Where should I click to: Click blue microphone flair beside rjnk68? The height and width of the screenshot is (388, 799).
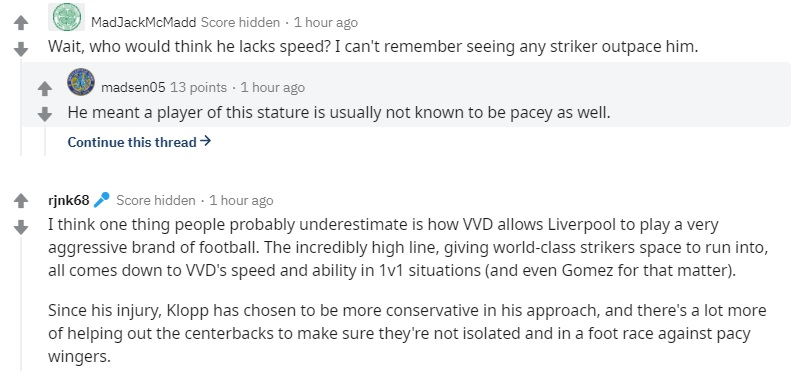click(x=101, y=199)
